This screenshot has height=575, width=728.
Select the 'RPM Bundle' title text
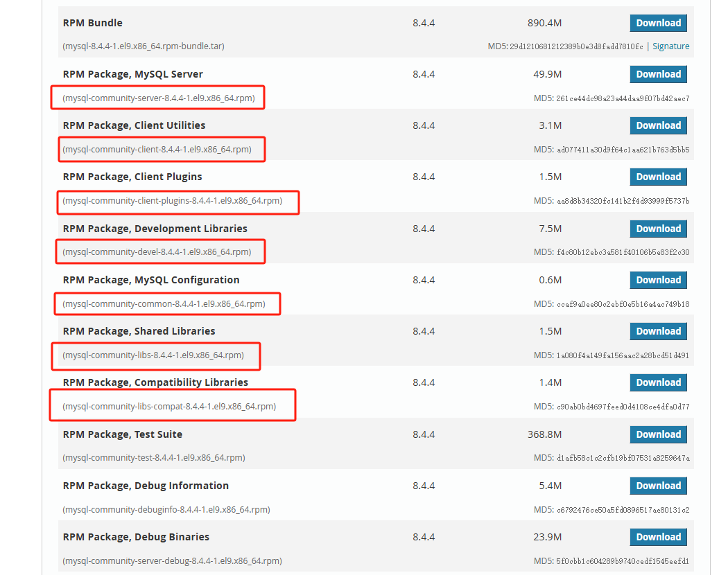pos(93,23)
